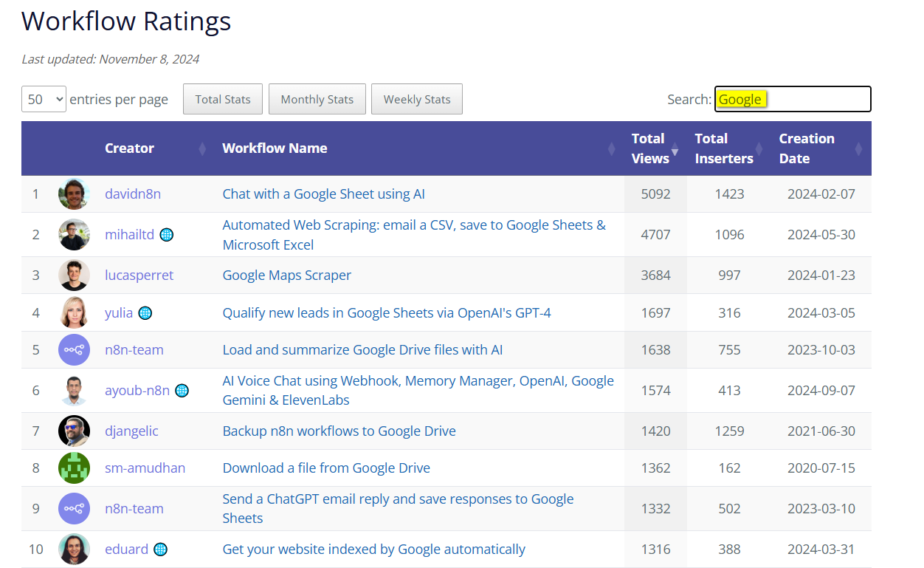Open the lucasperret creator link

click(139, 276)
